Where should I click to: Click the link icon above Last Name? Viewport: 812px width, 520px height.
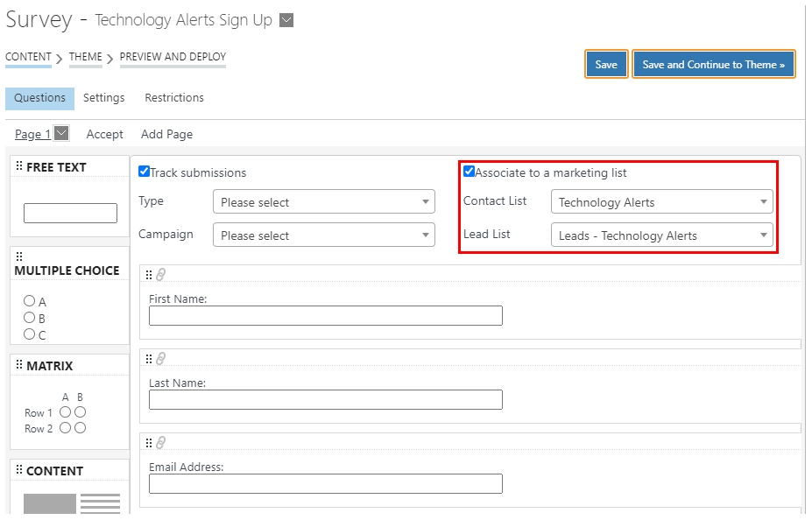pyautogui.click(x=160, y=359)
